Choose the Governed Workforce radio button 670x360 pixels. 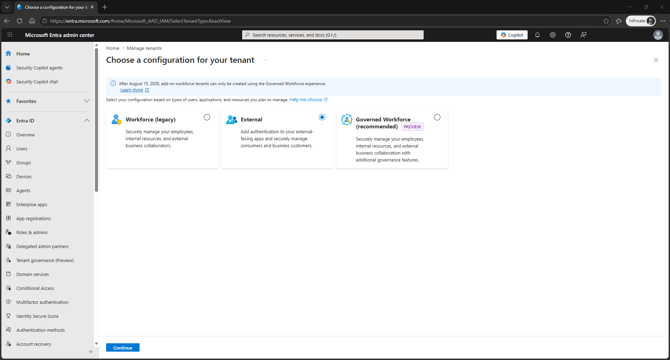pyautogui.click(x=437, y=117)
